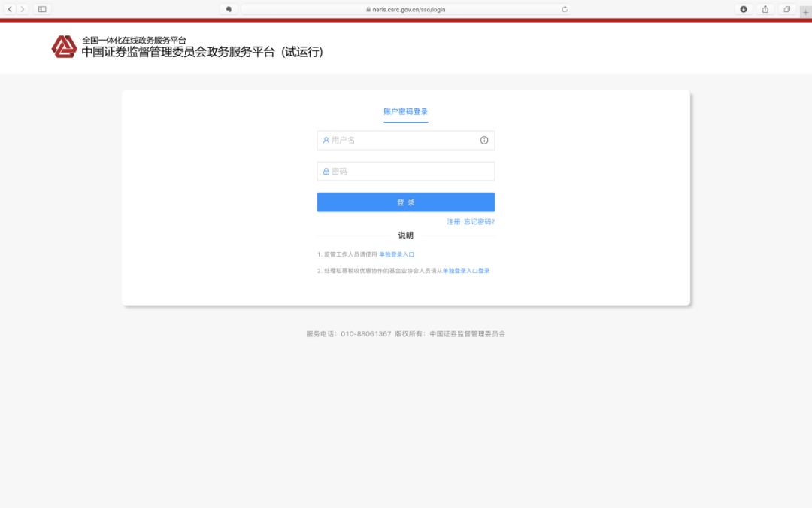The height and width of the screenshot is (508, 812).
Task: Click the 用户名 input field
Action: 405,141
